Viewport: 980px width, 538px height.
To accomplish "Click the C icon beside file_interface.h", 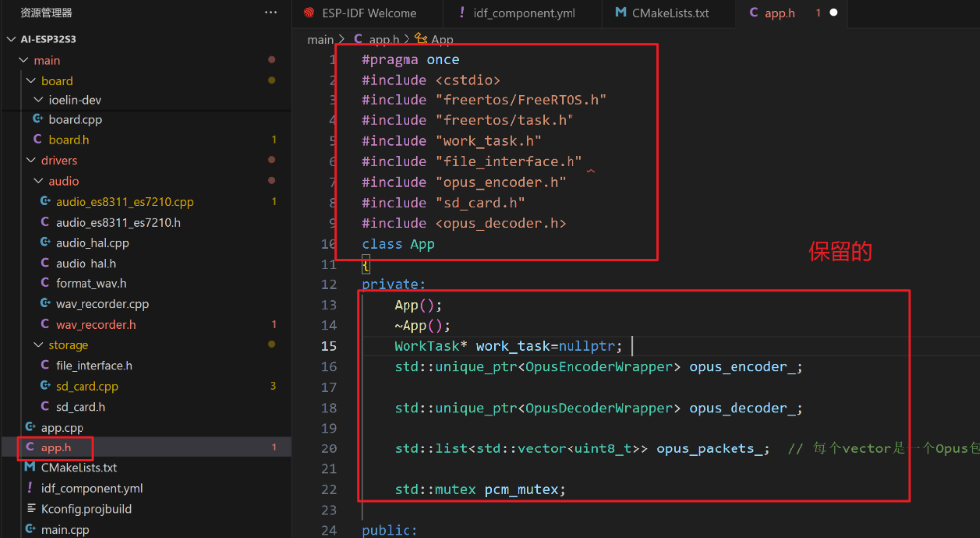I will (x=45, y=365).
